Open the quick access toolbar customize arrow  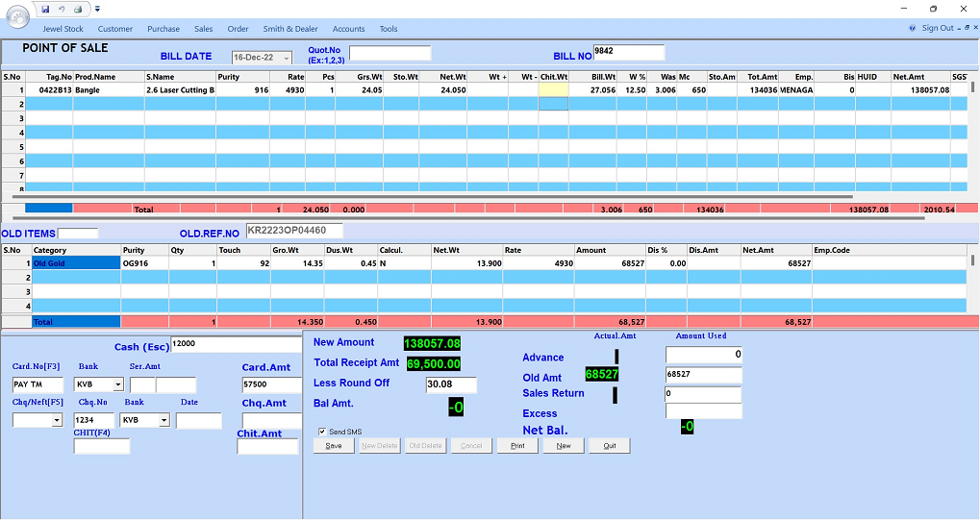[97, 9]
